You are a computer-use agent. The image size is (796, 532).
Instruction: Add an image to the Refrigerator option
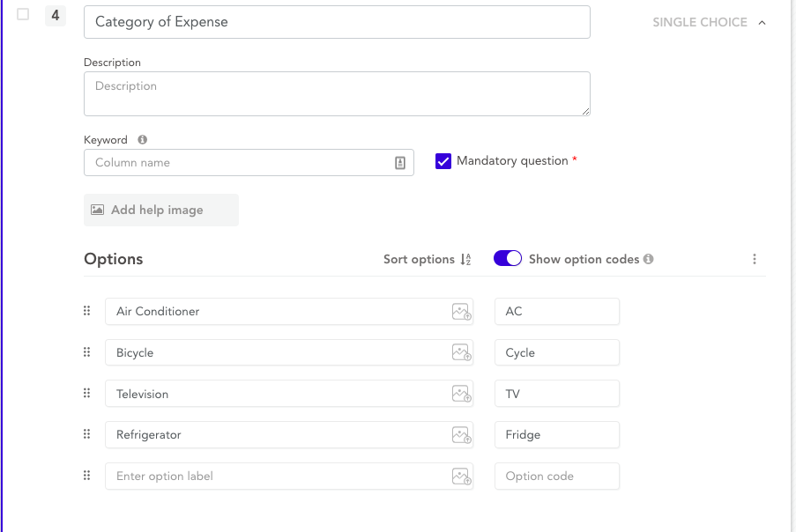point(461,435)
